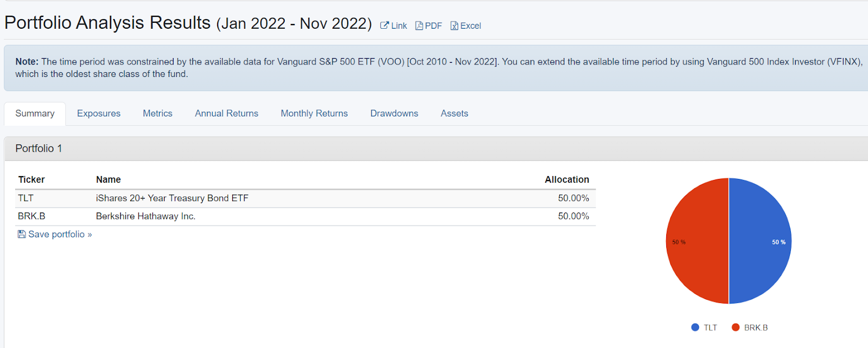868x348 pixels.
Task: Click the red BRK.B pie slice
Action: (698, 241)
